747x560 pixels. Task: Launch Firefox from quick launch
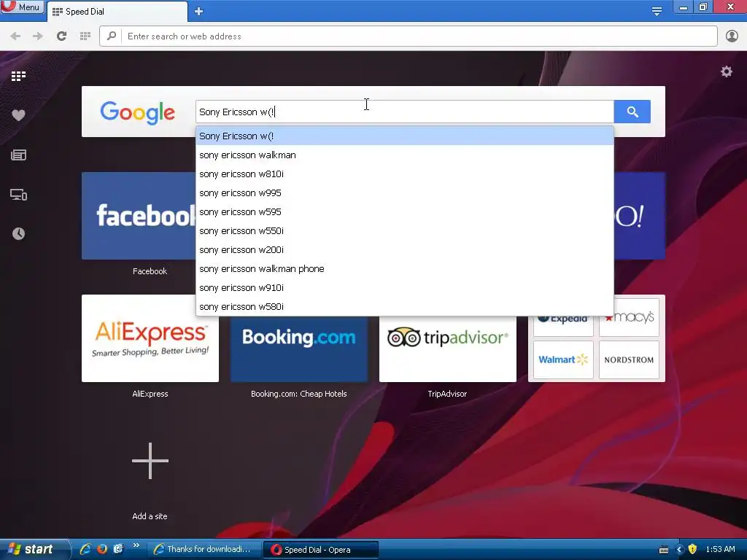pos(102,549)
